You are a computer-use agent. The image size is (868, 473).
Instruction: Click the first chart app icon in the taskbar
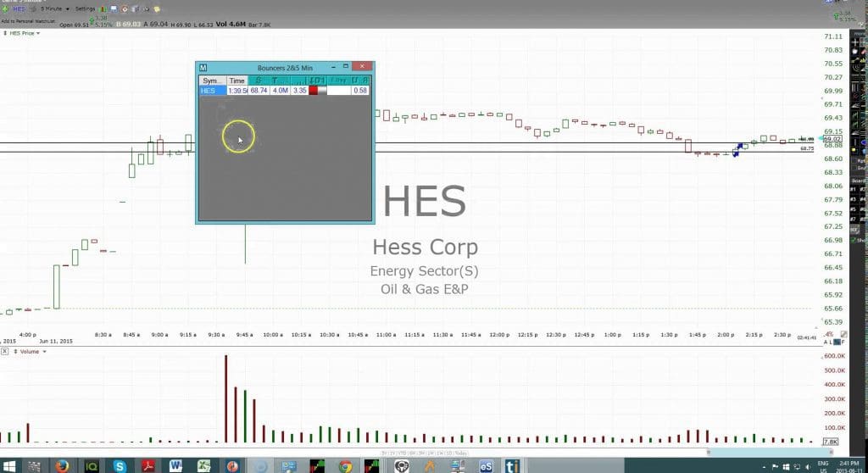[x=317, y=466]
